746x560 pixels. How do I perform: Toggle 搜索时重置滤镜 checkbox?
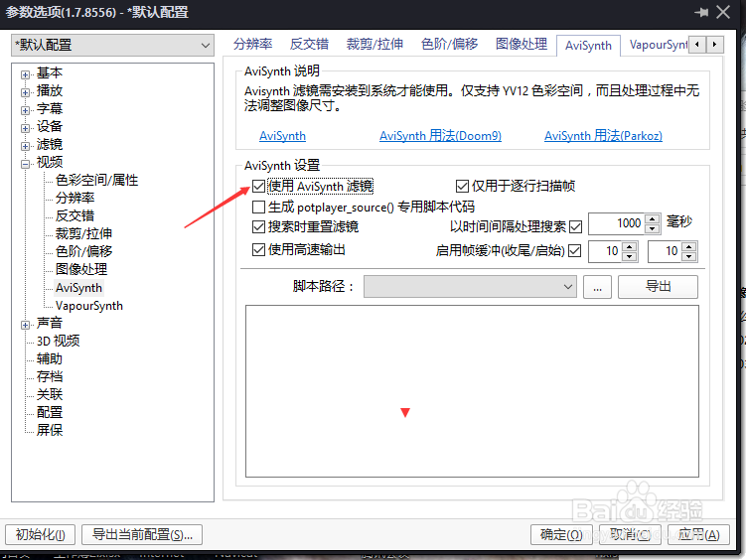pos(258,226)
